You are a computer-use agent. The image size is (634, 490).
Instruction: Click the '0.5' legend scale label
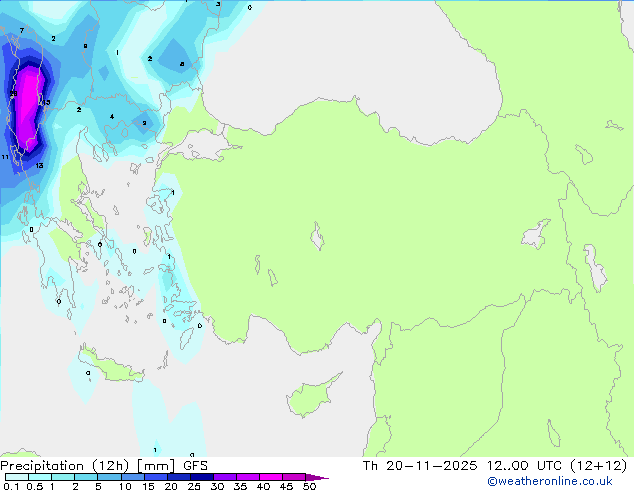(x=35, y=486)
